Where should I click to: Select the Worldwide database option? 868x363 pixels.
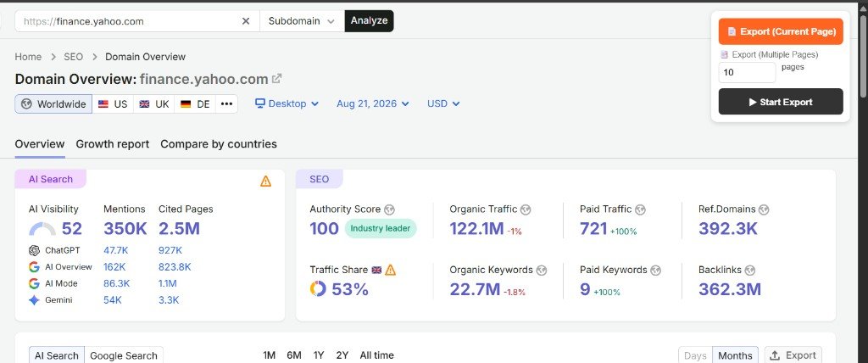click(x=53, y=103)
